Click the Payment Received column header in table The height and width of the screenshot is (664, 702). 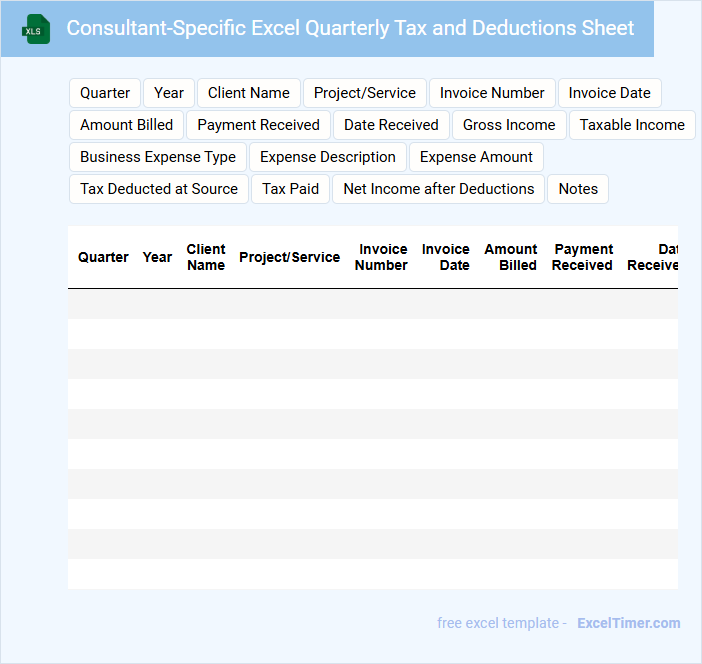coord(582,257)
